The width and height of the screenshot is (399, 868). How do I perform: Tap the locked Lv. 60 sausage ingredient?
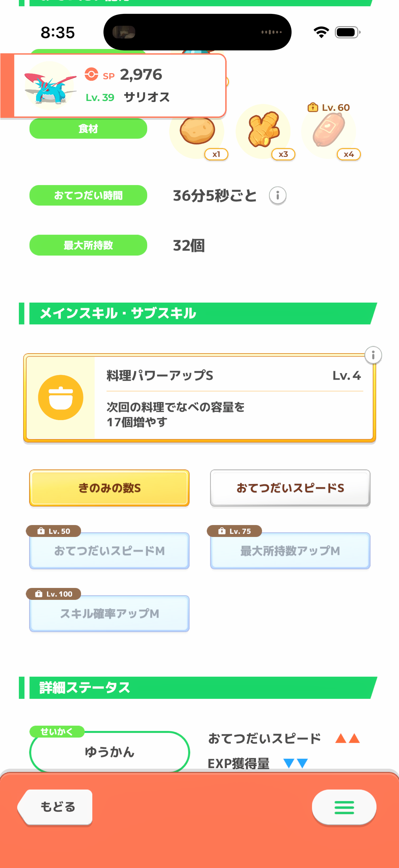click(329, 130)
